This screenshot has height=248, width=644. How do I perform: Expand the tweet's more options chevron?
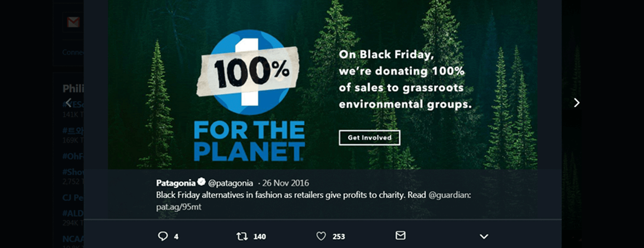pyautogui.click(x=484, y=237)
